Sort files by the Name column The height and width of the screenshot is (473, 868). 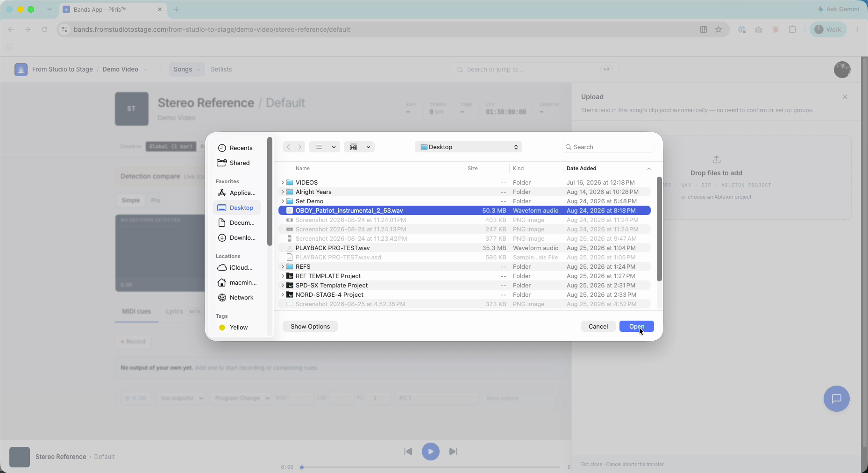[x=302, y=168]
